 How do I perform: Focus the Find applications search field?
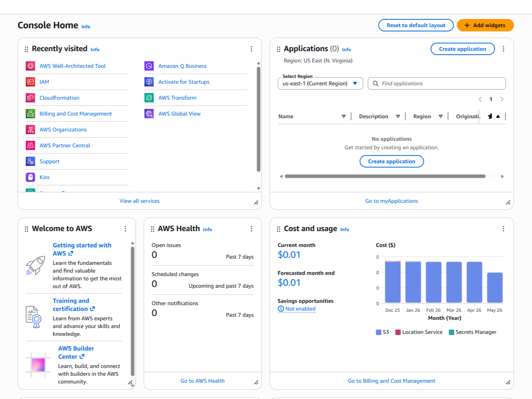(437, 83)
